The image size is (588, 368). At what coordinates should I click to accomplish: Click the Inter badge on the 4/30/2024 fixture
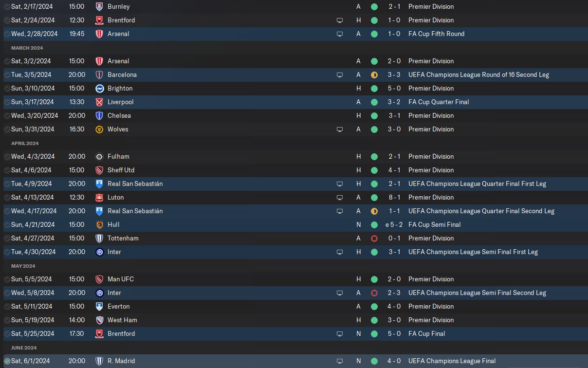(x=99, y=252)
